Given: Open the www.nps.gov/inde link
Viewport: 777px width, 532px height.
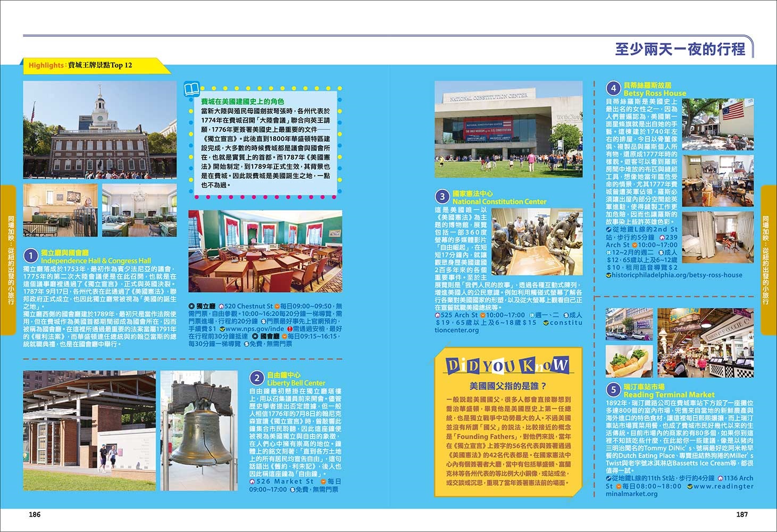Looking at the screenshot, I should (x=254, y=329).
